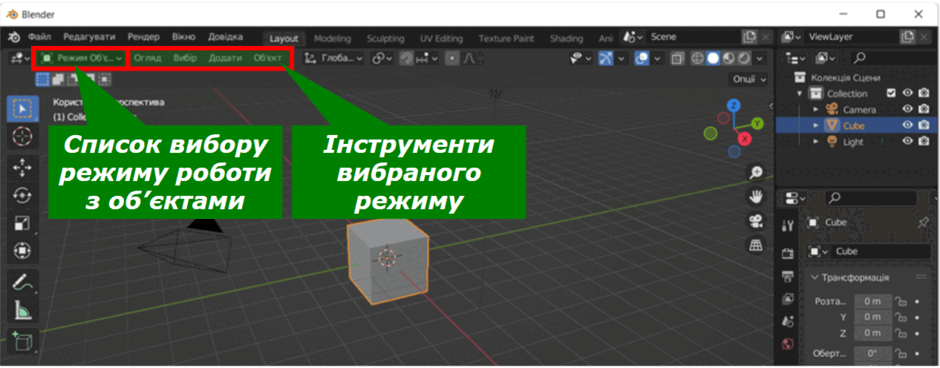Select the Move tool

point(23,168)
